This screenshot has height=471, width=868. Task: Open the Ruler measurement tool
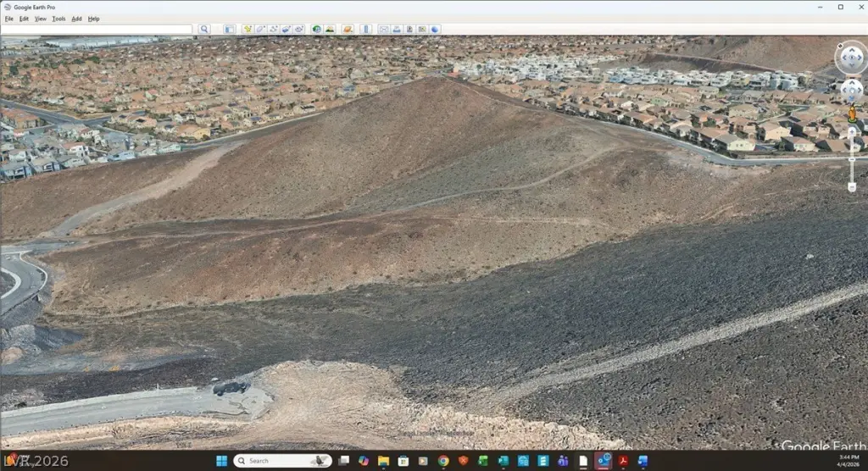(x=366, y=29)
